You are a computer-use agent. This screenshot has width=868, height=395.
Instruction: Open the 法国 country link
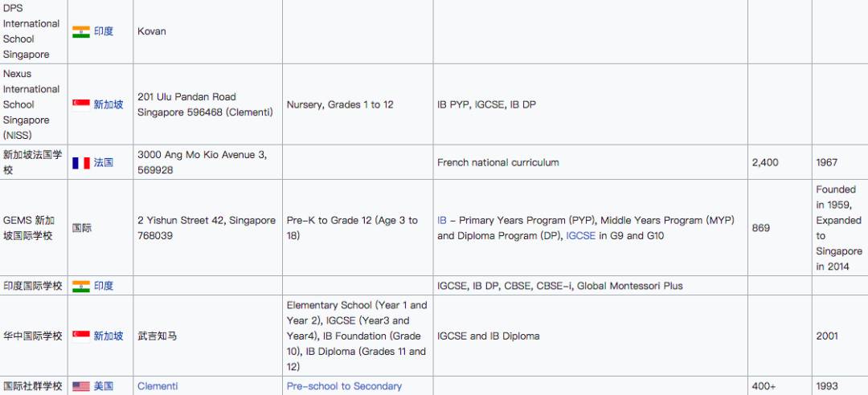tap(104, 162)
